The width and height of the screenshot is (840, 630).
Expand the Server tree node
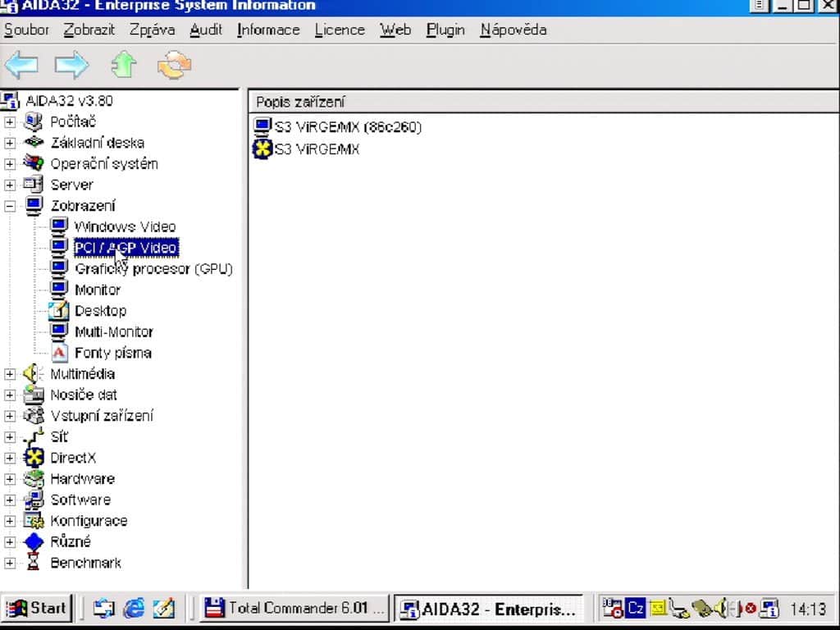point(10,185)
